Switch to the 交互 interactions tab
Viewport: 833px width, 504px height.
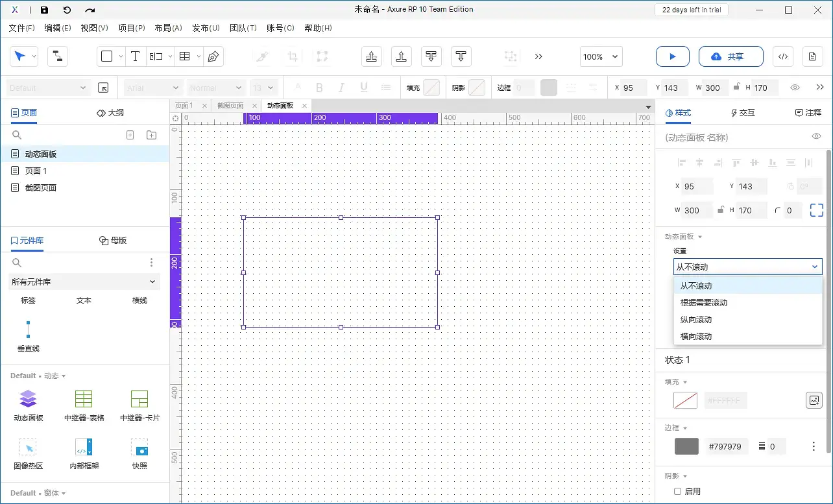coord(743,113)
